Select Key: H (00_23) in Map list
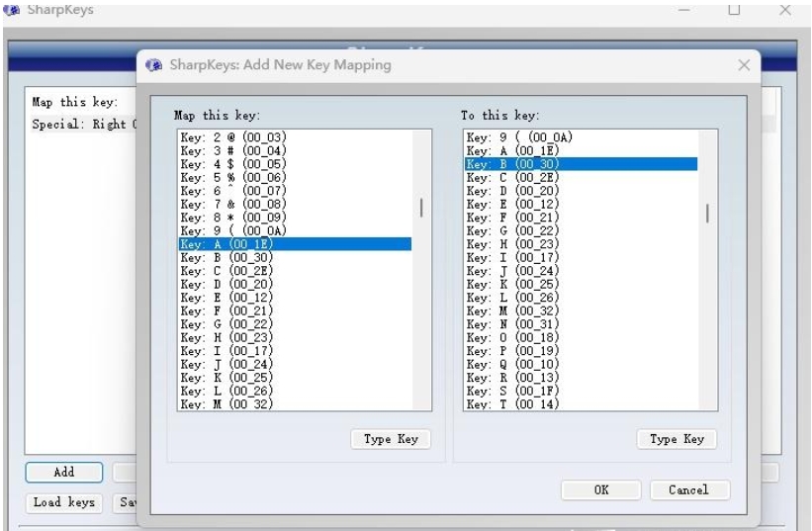This screenshot has height=531, width=812. coord(295,337)
